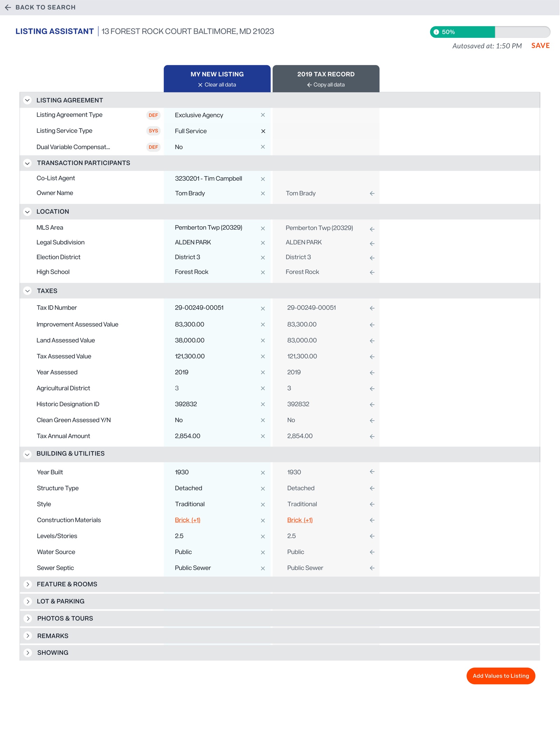The width and height of the screenshot is (560, 735).
Task: Click the back arrow next to Back to Search
Action: click(8, 7)
